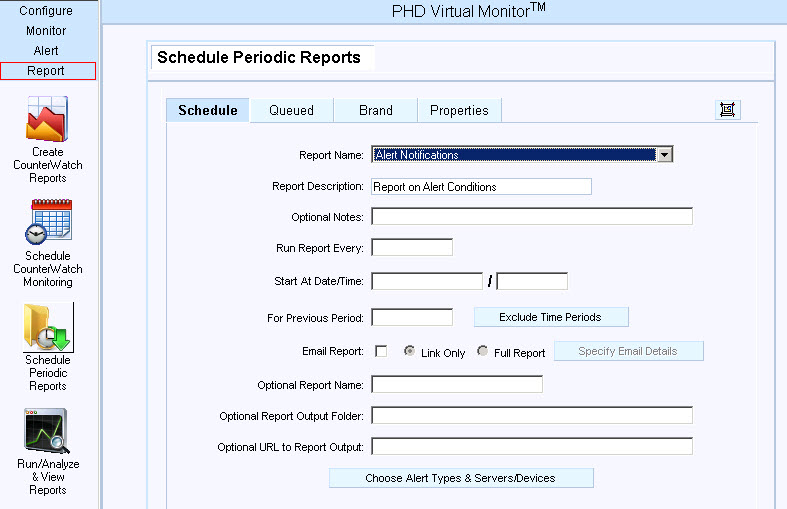The height and width of the screenshot is (509, 787).
Task: Switch to the Brand tab
Action: [x=375, y=110]
